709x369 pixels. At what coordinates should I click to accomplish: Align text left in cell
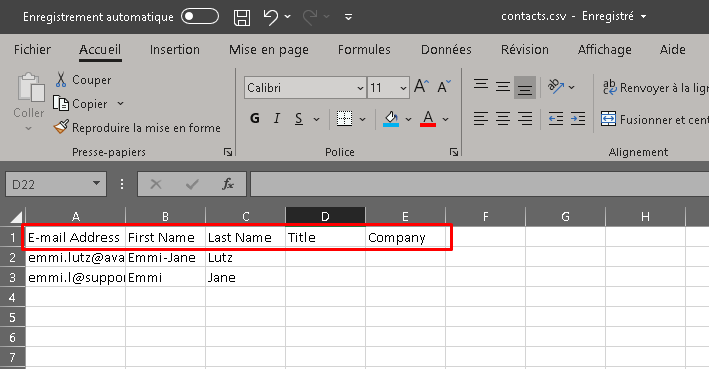[x=481, y=119]
